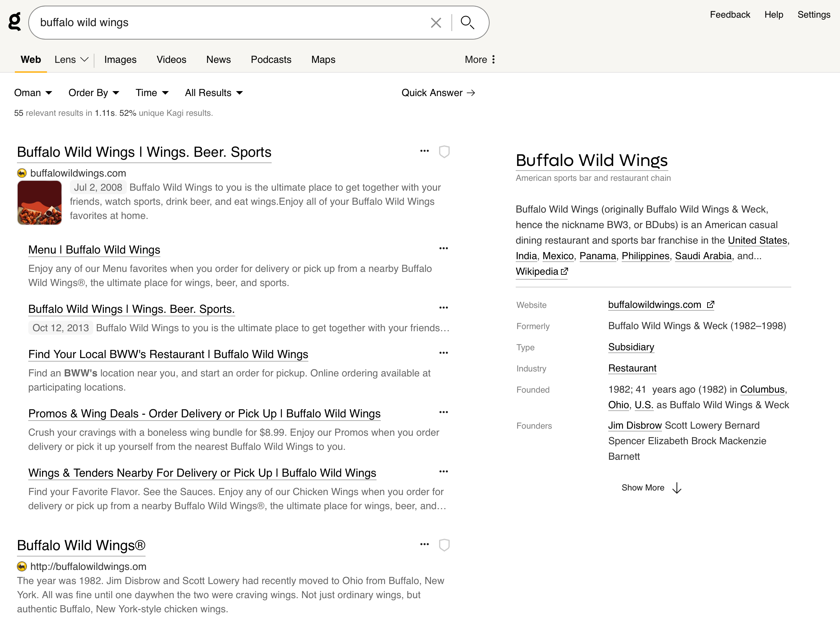Click the magnifier search icon

(467, 23)
